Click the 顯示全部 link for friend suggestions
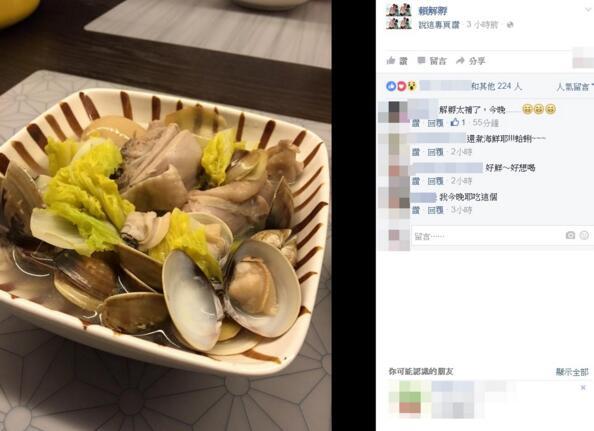The width and height of the screenshot is (594, 431). tap(572, 372)
